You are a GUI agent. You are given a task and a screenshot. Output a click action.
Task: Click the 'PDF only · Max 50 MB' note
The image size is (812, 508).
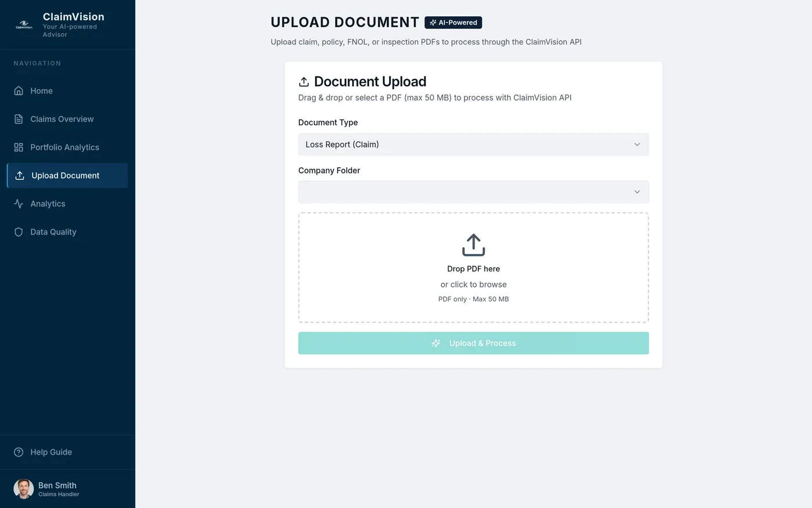click(473, 299)
